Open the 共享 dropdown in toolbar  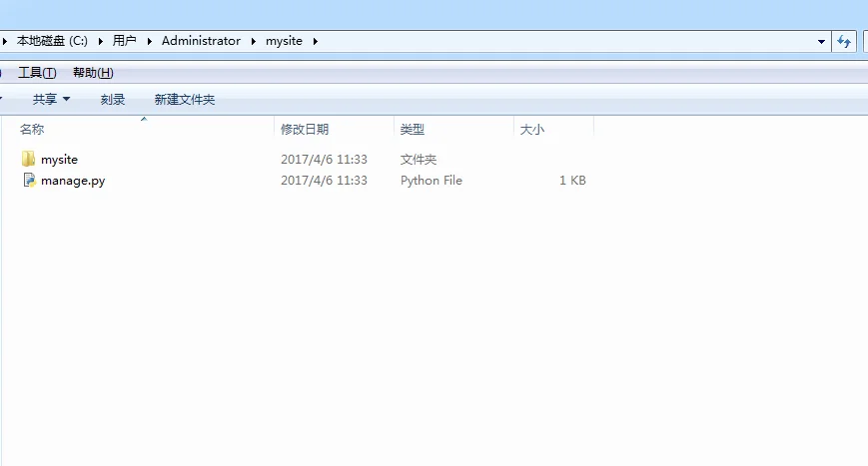tap(51, 100)
